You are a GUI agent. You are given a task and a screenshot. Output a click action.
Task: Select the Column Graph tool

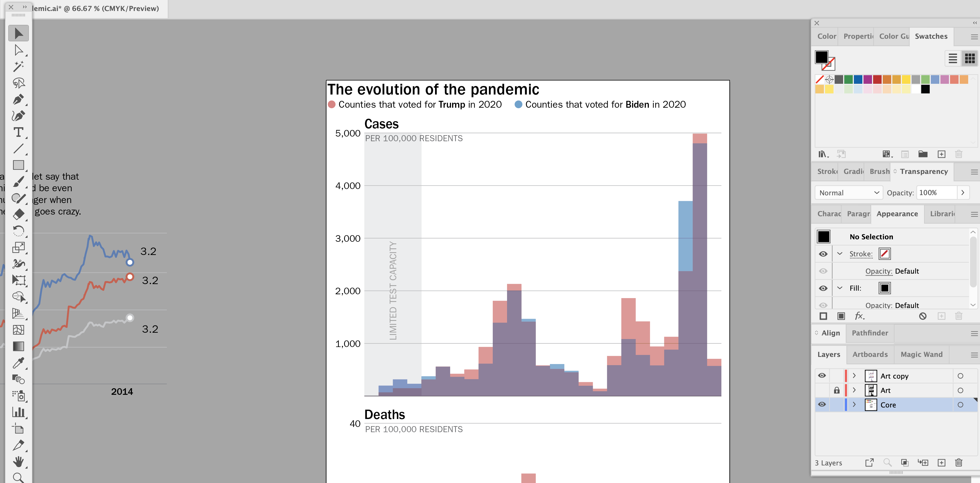(18, 412)
